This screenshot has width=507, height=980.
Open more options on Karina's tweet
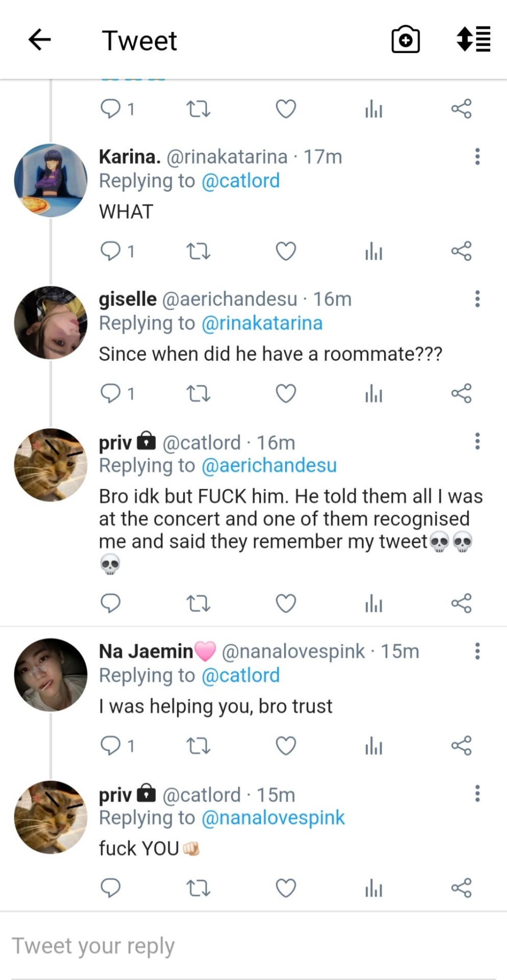click(x=477, y=157)
